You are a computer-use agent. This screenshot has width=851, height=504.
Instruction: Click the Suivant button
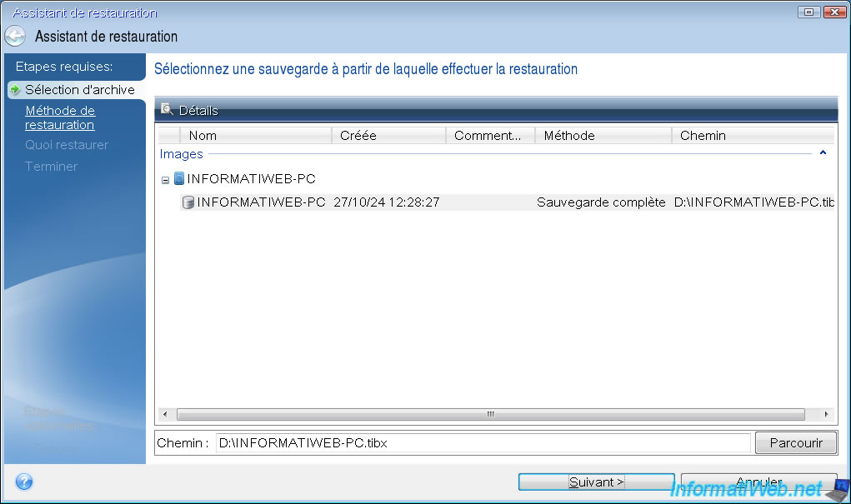596,482
